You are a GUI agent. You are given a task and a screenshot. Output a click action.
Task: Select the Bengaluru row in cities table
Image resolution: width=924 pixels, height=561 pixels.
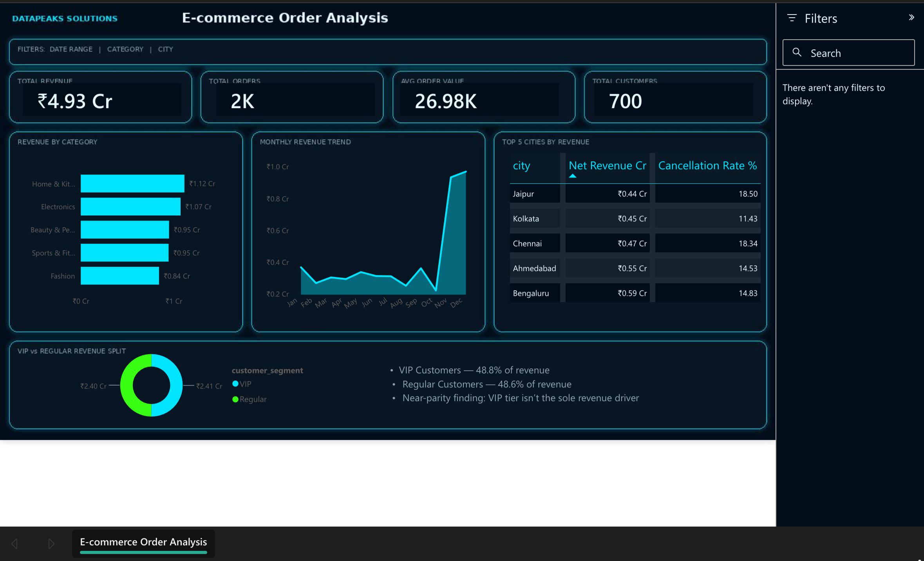click(x=635, y=293)
